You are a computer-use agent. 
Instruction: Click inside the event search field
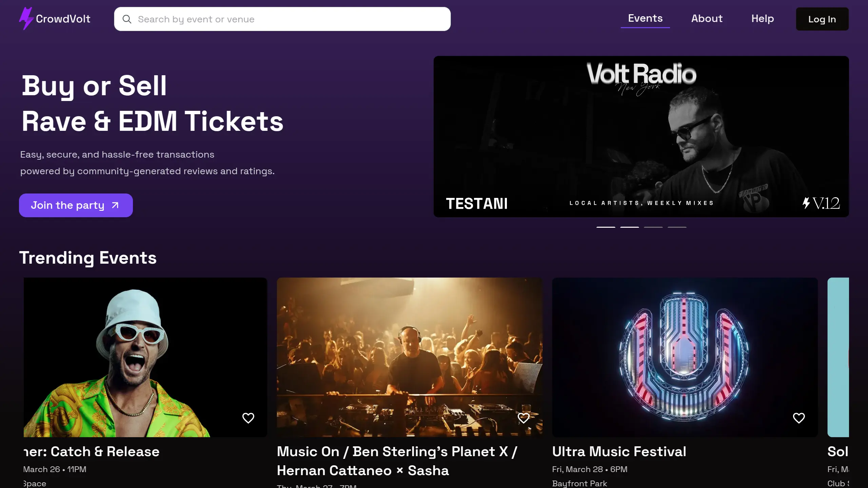281,19
